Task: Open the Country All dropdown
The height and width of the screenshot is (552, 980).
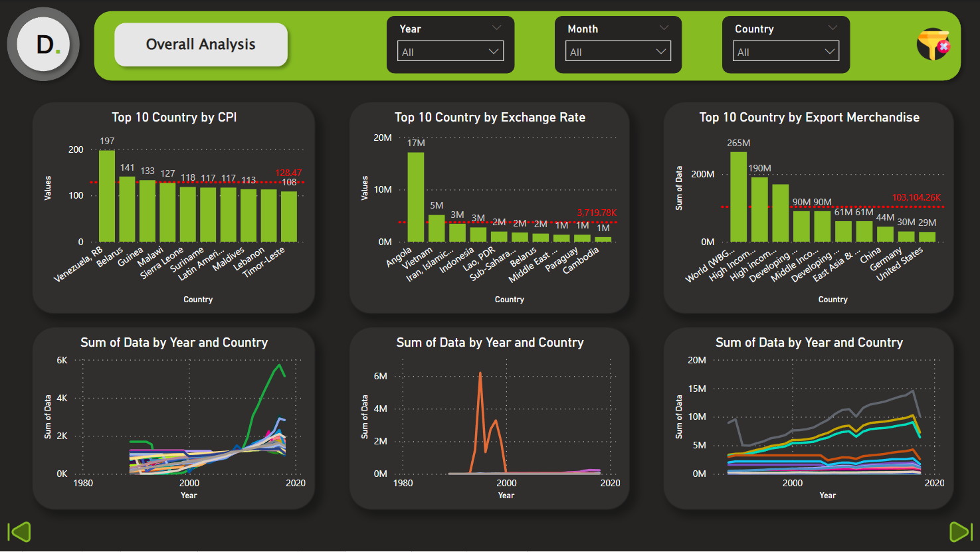Action: tap(785, 52)
